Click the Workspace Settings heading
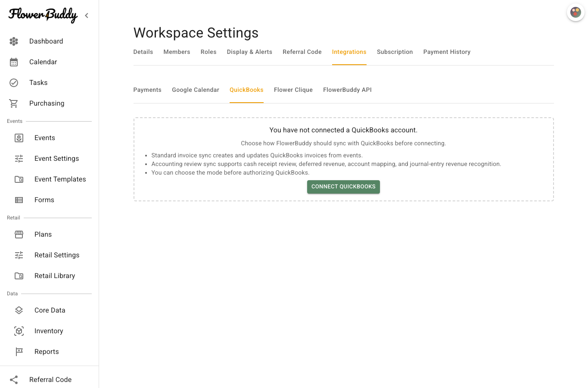 click(196, 33)
